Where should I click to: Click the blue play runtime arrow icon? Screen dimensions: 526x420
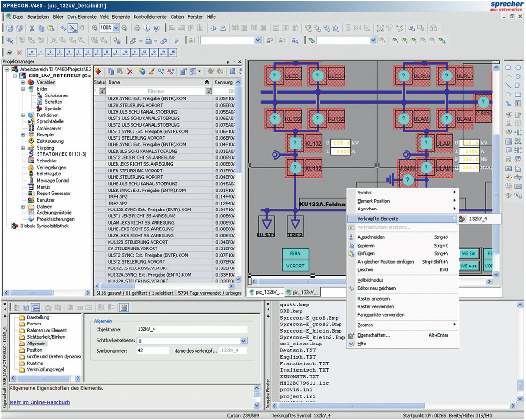[x=177, y=40]
